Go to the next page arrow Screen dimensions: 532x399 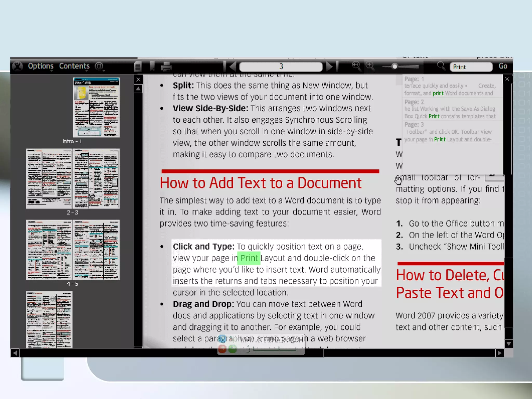[x=329, y=66]
